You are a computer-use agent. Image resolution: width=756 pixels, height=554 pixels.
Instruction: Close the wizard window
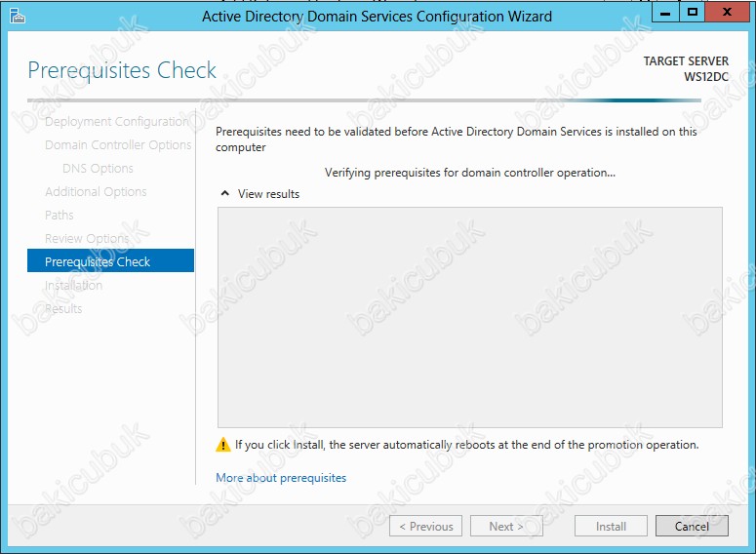coord(727,13)
